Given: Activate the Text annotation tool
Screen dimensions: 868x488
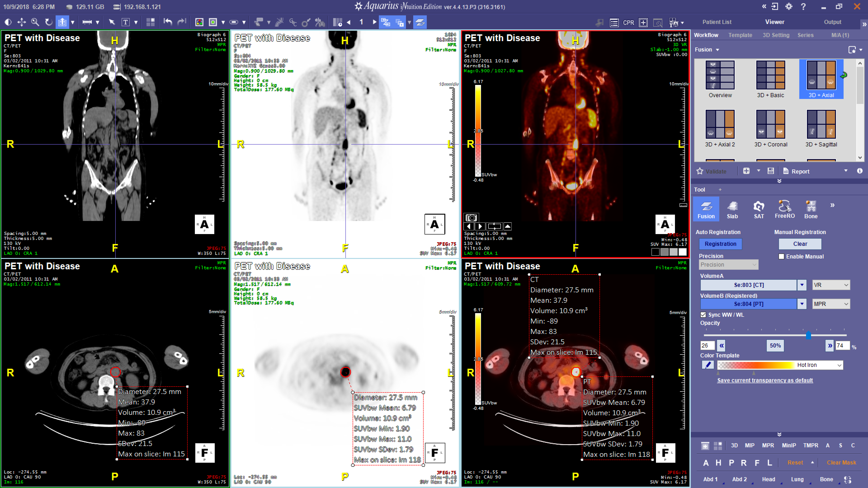Looking at the screenshot, I should tap(126, 22).
